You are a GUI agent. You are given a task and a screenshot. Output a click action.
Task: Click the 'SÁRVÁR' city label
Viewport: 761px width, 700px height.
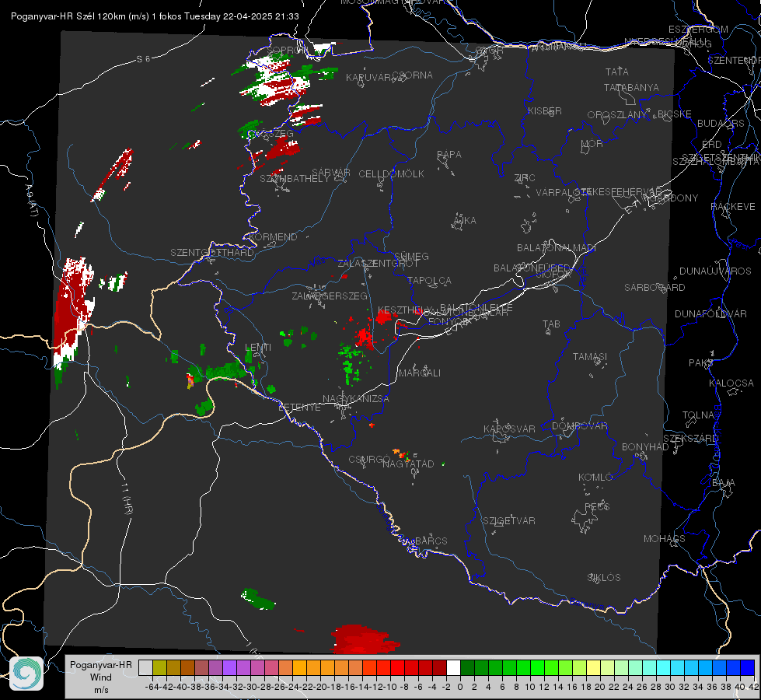331,173
